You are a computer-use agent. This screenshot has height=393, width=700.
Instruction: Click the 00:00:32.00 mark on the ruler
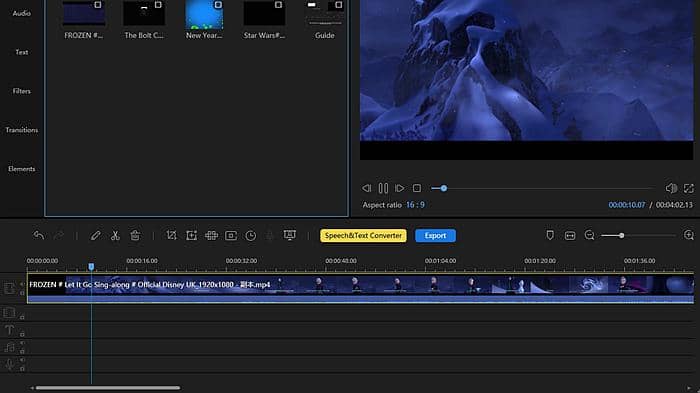[x=241, y=261]
